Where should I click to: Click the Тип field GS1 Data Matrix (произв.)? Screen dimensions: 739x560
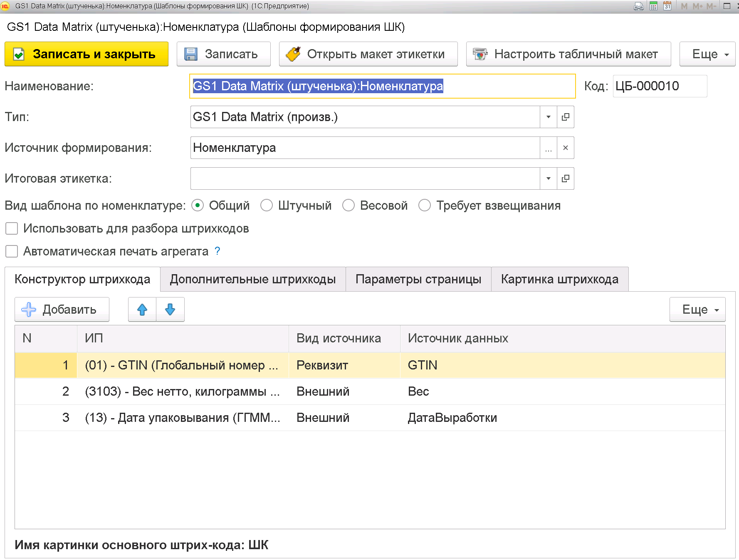[x=365, y=117]
